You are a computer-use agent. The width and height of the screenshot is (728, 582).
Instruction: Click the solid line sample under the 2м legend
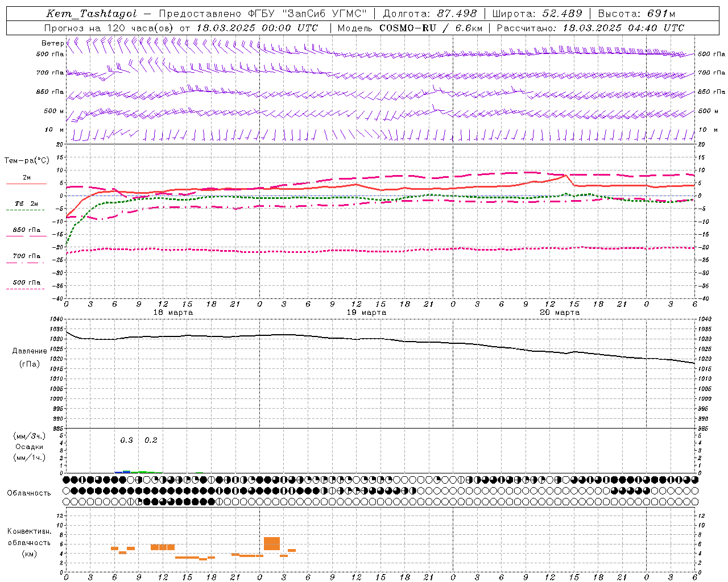[x=26, y=184]
